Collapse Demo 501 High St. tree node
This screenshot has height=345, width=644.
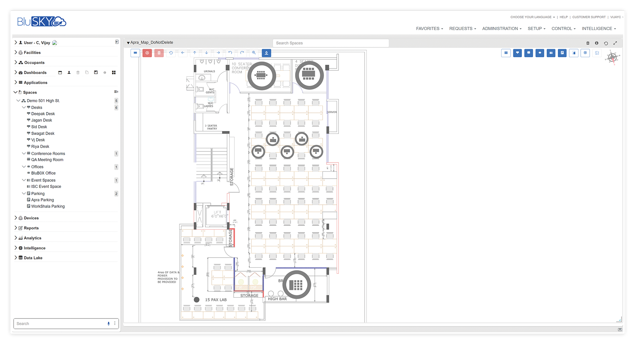pos(19,101)
